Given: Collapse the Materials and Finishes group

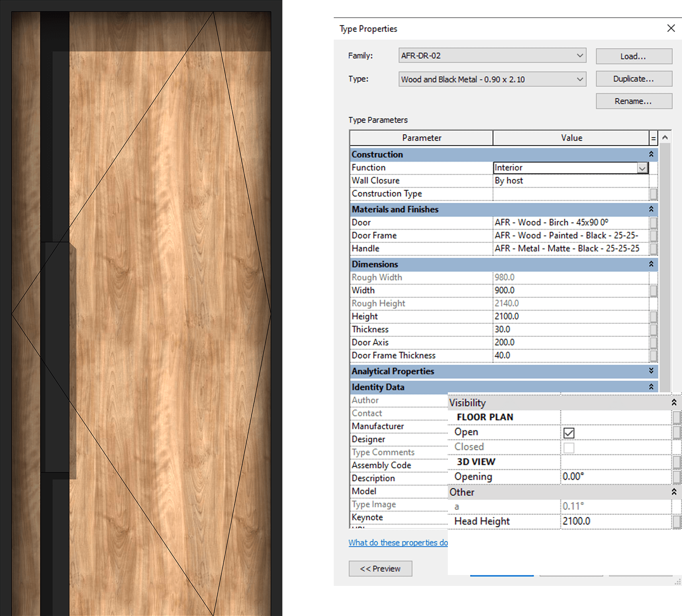Looking at the screenshot, I should point(651,209).
